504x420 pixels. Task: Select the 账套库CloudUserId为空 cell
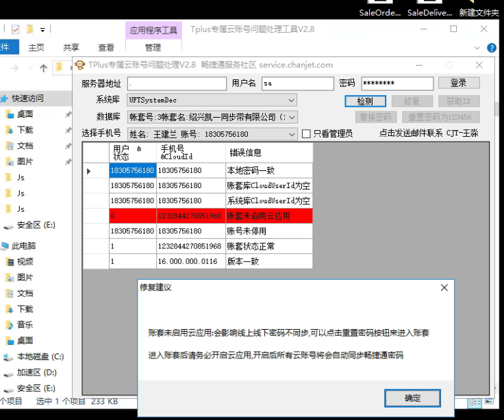[269, 185]
